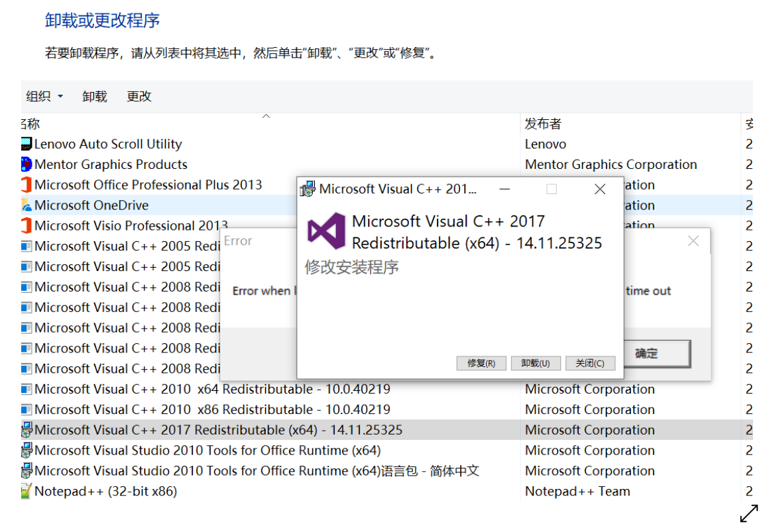Click the Visual C++ 2010 x86 Redistributable icon

pos(27,409)
